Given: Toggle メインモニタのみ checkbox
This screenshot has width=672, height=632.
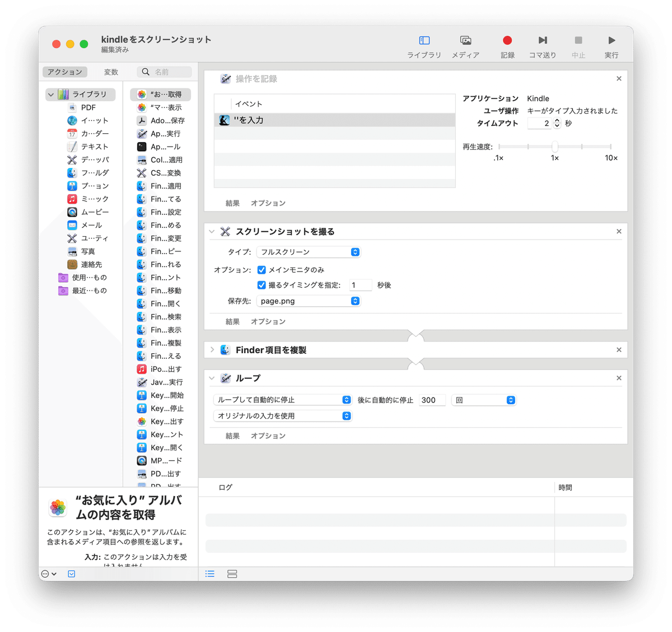Looking at the screenshot, I should (x=262, y=270).
